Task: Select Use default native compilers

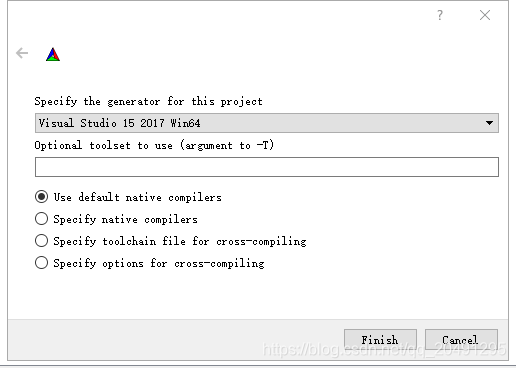Action: pyautogui.click(x=41, y=197)
